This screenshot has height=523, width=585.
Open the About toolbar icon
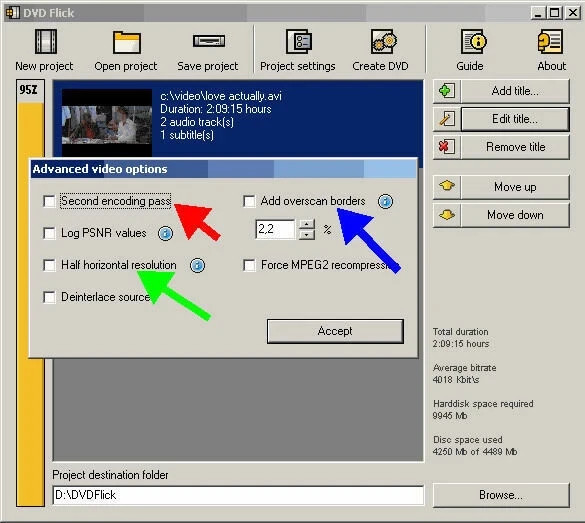point(550,41)
